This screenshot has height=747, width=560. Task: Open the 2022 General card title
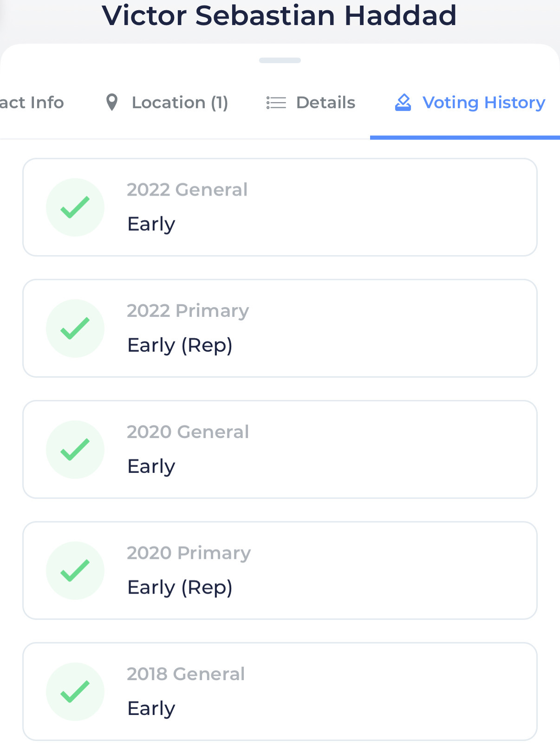(187, 190)
